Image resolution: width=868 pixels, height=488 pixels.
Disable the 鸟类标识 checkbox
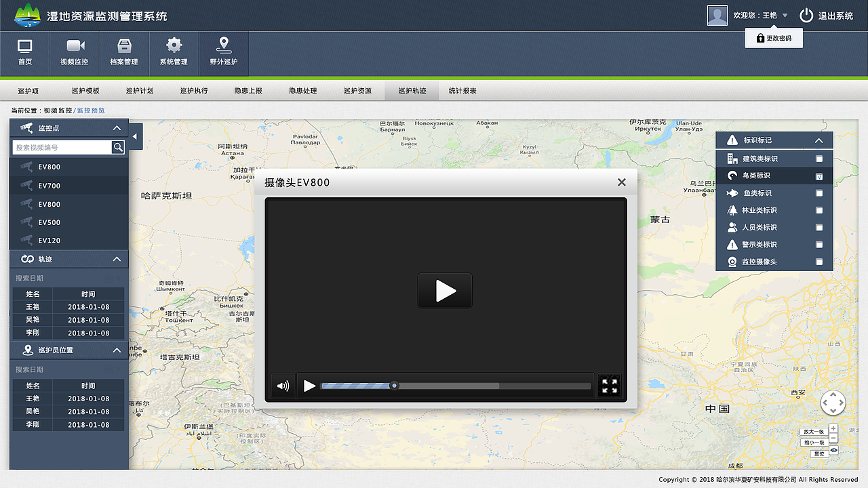click(818, 175)
